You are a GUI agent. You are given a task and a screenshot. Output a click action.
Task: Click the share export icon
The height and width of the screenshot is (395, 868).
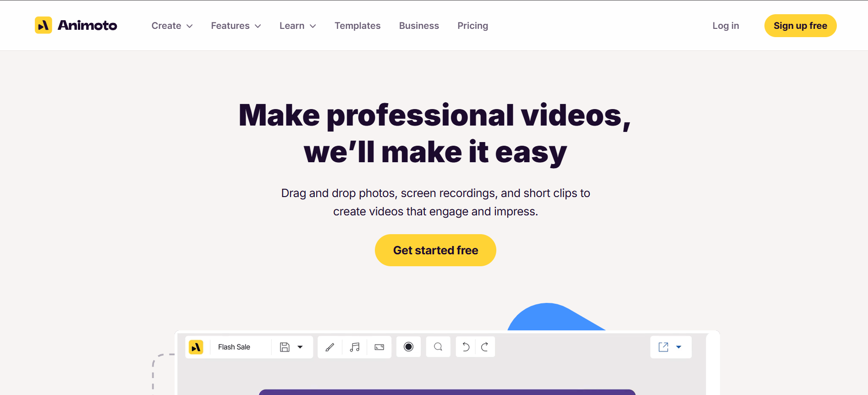(663, 347)
